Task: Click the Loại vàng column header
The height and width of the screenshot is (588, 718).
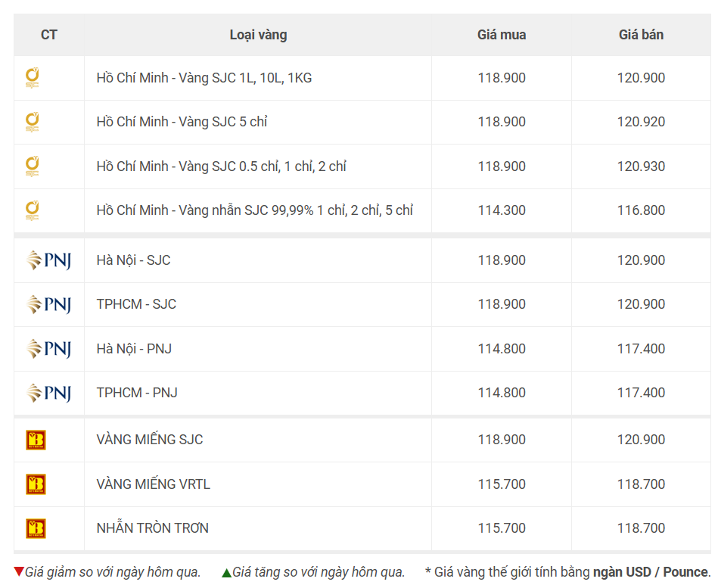Action: pyautogui.click(x=258, y=35)
